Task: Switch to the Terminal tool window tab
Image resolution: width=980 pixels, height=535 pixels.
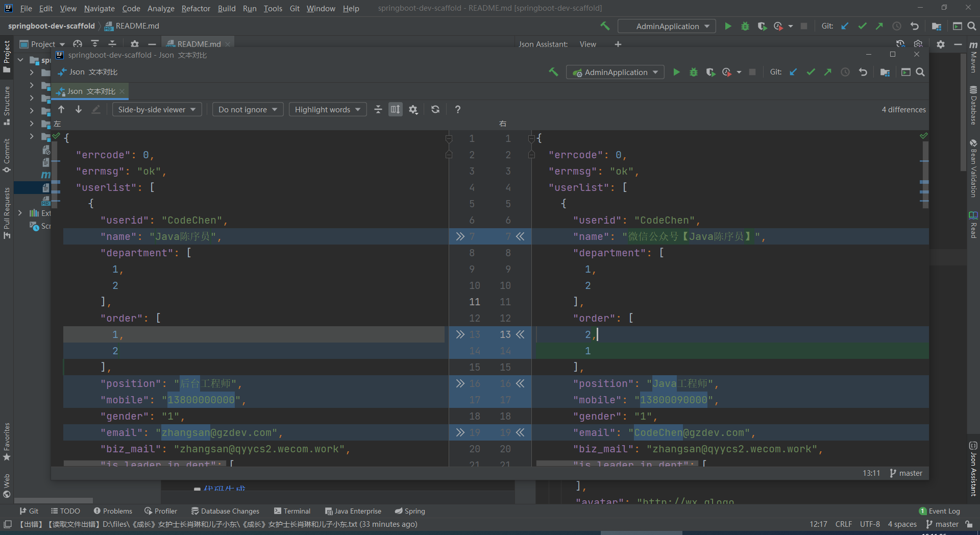Action: [292, 511]
